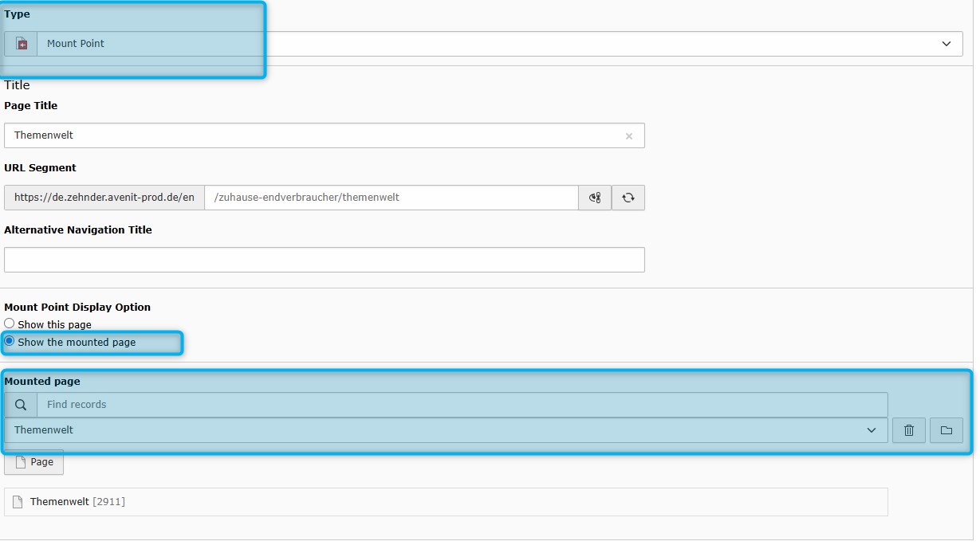
Task: Browse for records with the folder icon
Action: [x=947, y=430]
